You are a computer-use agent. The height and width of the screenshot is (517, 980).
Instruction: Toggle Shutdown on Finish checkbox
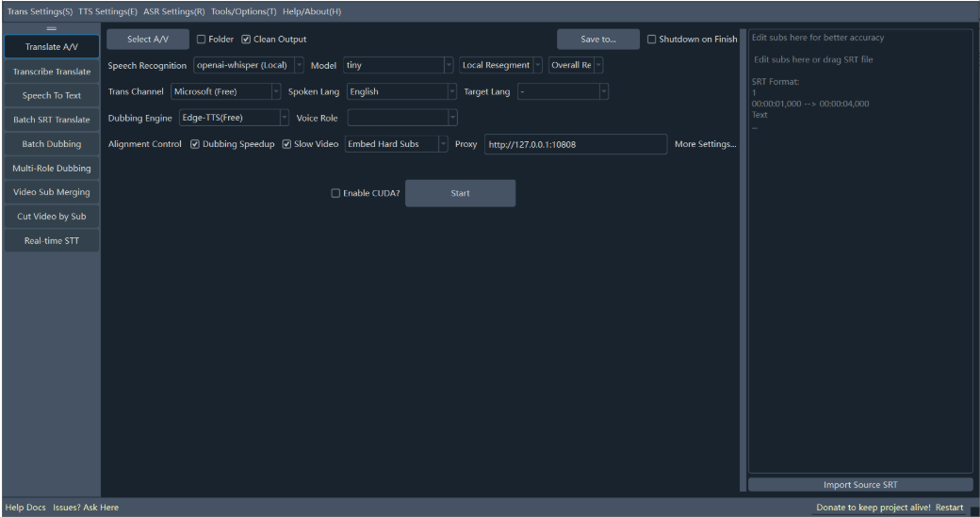pyautogui.click(x=652, y=40)
